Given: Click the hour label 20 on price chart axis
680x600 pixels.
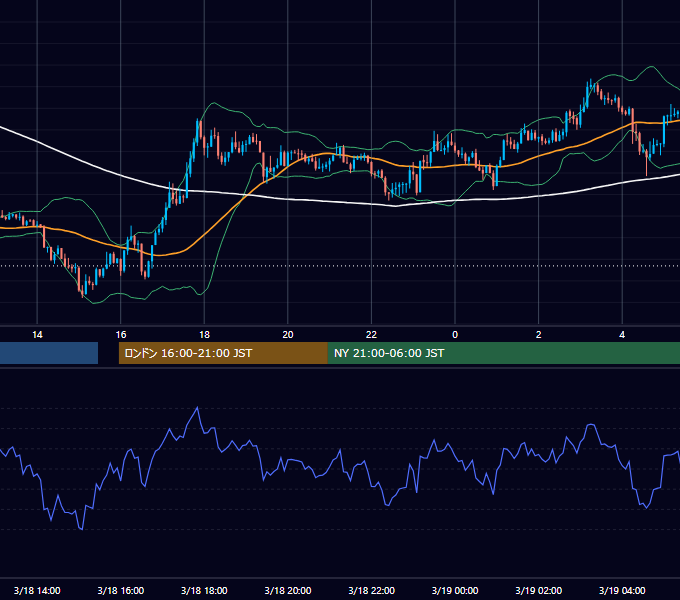Looking at the screenshot, I should pyautogui.click(x=288, y=335).
